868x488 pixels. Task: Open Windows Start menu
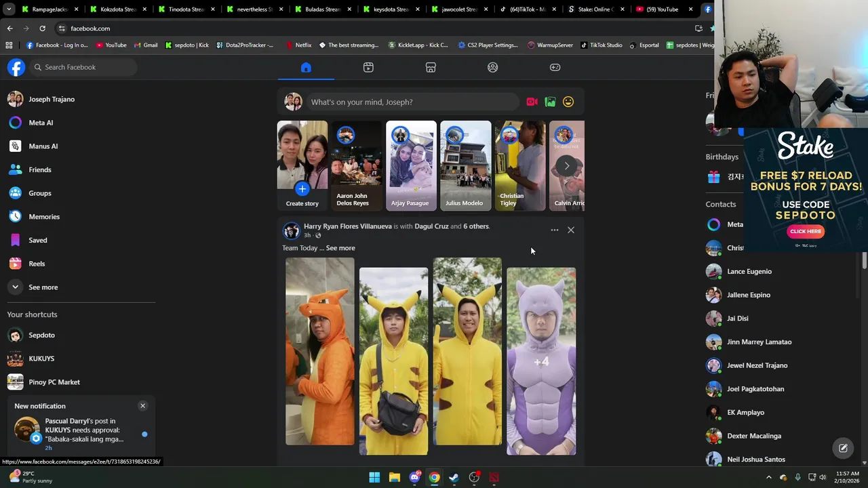[374, 477]
